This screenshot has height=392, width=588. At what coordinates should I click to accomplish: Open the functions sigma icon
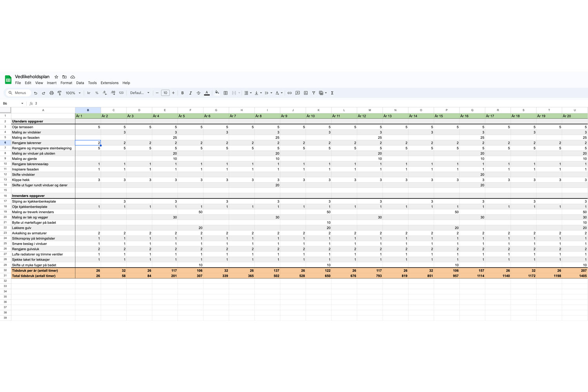tap(332, 93)
